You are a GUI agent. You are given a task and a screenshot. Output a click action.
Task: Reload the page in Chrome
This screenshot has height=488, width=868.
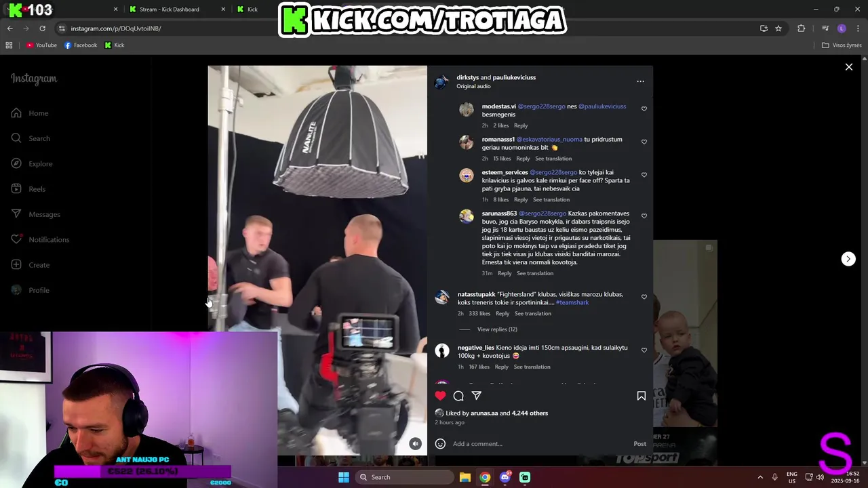(42, 28)
